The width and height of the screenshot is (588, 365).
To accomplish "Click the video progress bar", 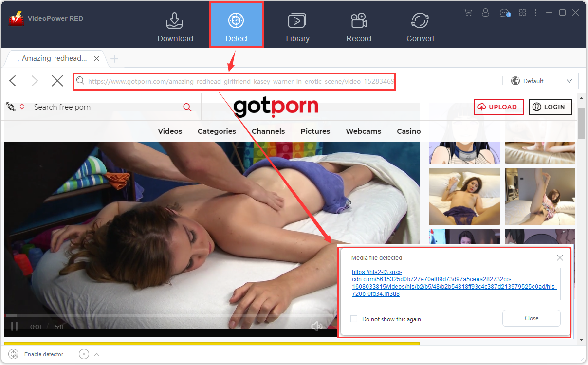I will (170, 316).
